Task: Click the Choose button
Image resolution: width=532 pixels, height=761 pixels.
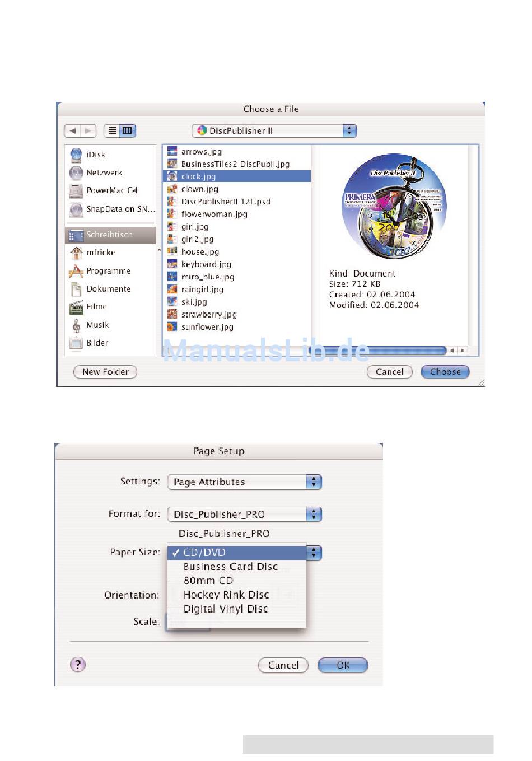Action: click(x=445, y=372)
